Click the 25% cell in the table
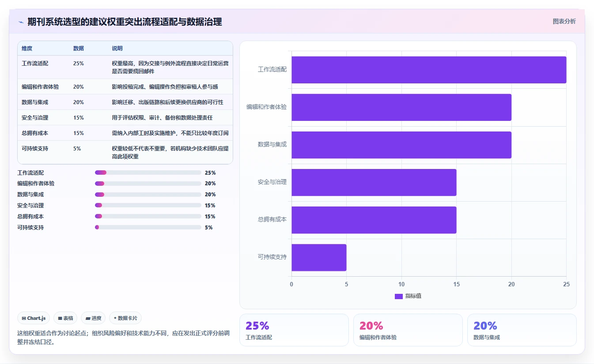Image resolution: width=594 pixels, height=364 pixels. click(x=79, y=64)
